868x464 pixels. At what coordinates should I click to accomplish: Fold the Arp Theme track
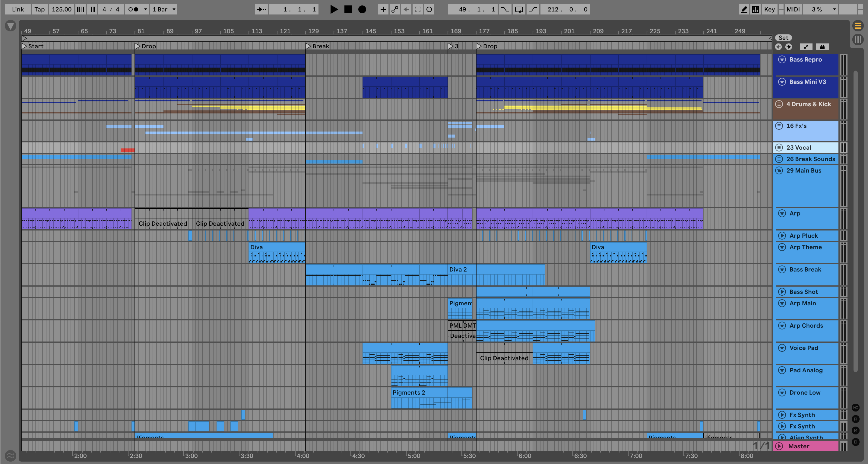782,247
